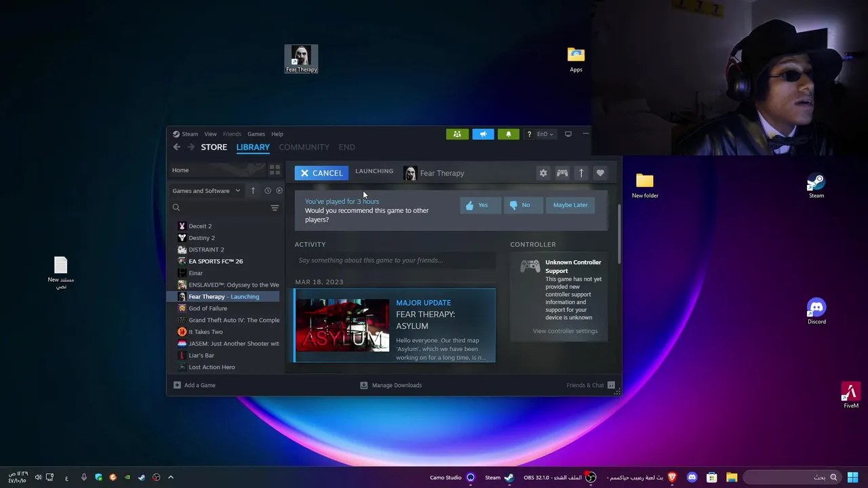Screen dimensions: 868x488
Task: Expand Games and Software filter dropdown
Action: tap(206, 191)
